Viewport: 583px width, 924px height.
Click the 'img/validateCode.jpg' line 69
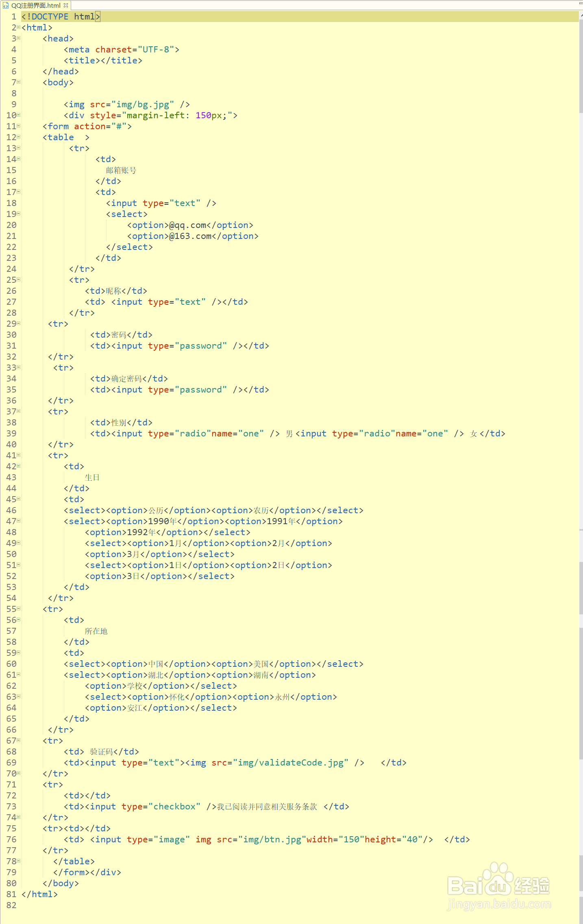235,762
